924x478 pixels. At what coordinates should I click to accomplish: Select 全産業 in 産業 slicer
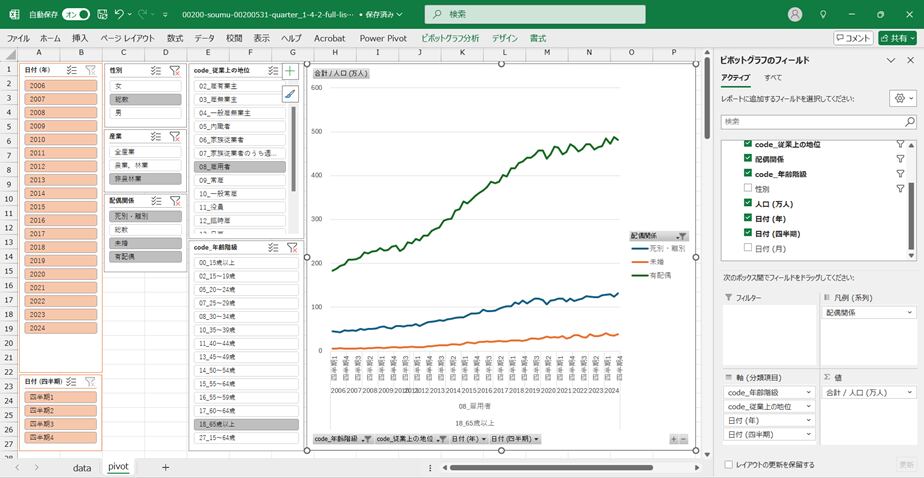pyautogui.click(x=146, y=151)
